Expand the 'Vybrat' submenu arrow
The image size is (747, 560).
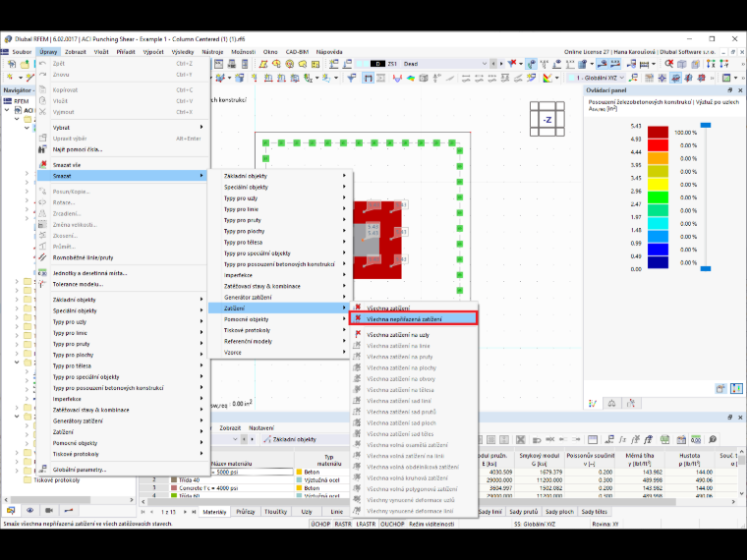point(201,127)
